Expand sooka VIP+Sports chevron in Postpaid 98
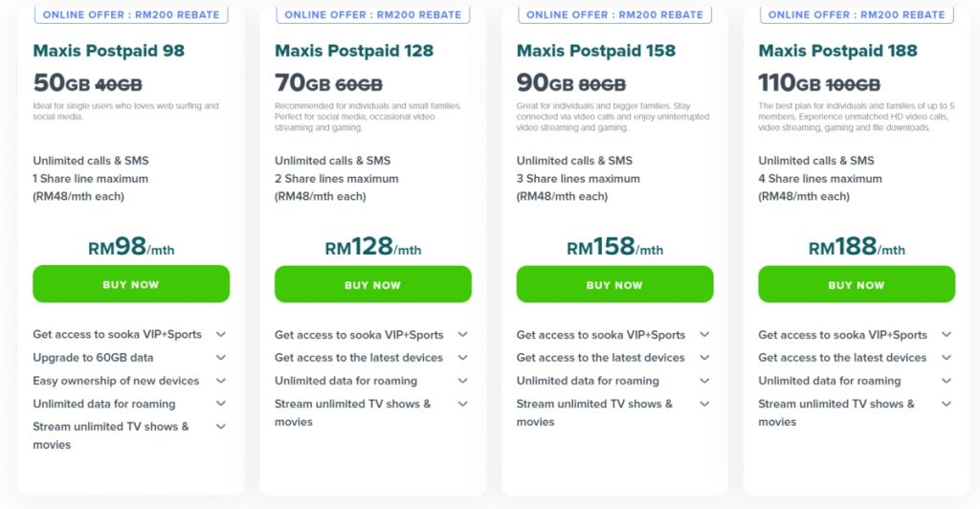The width and height of the screenshot is (980, 509). pos(221,335)
